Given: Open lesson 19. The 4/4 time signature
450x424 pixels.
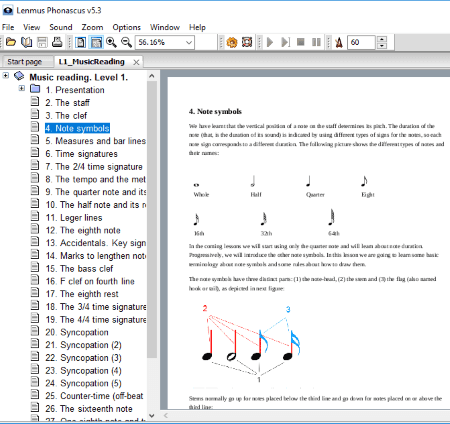Looking at the screenshot, I should pos(96,320).
